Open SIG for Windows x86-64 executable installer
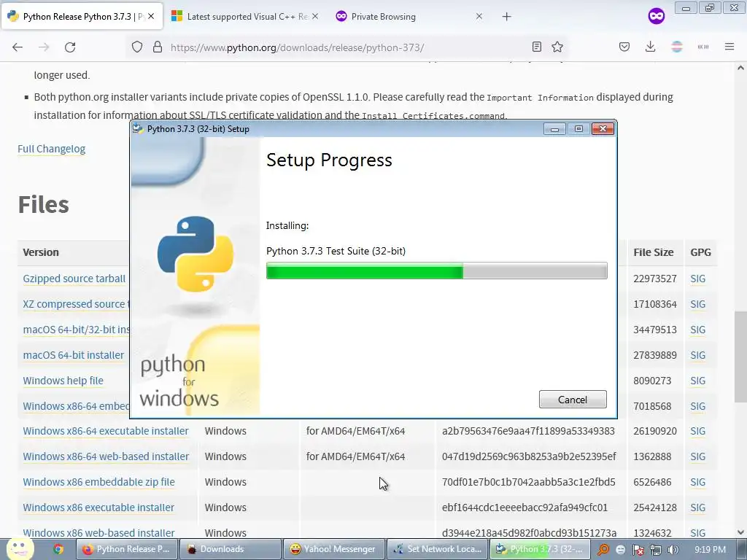This screenshot has height=560, width=747. tap(697, 431)
